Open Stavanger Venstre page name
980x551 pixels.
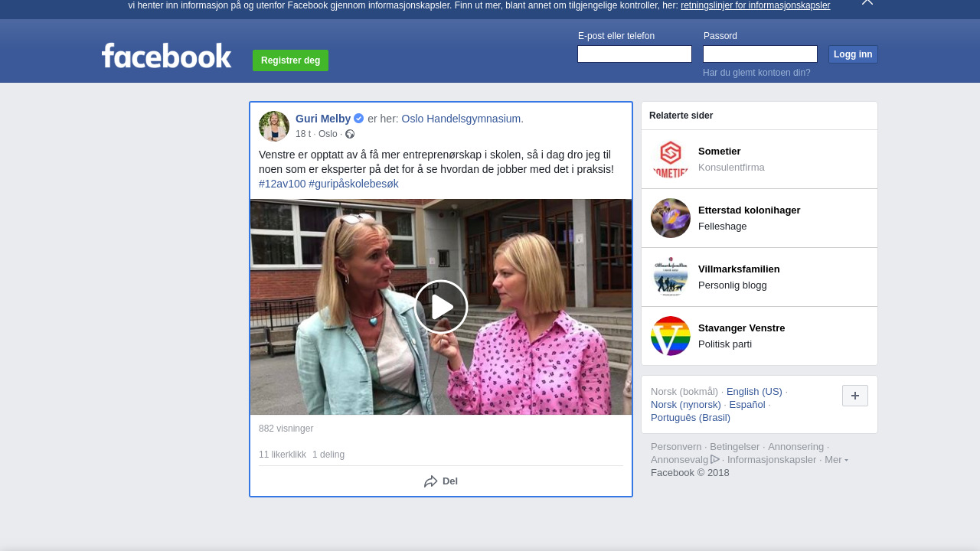click(742, 328)
